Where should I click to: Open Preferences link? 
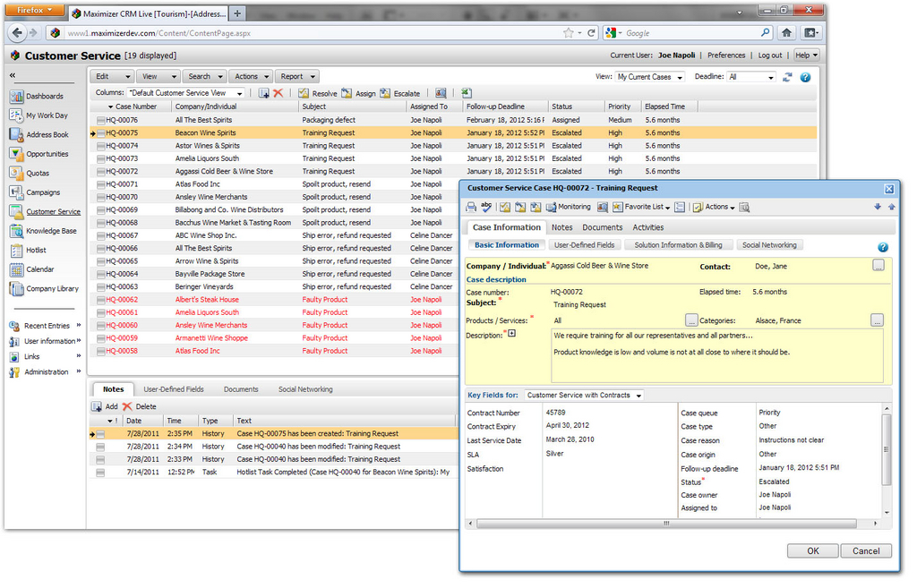(725, 55)
